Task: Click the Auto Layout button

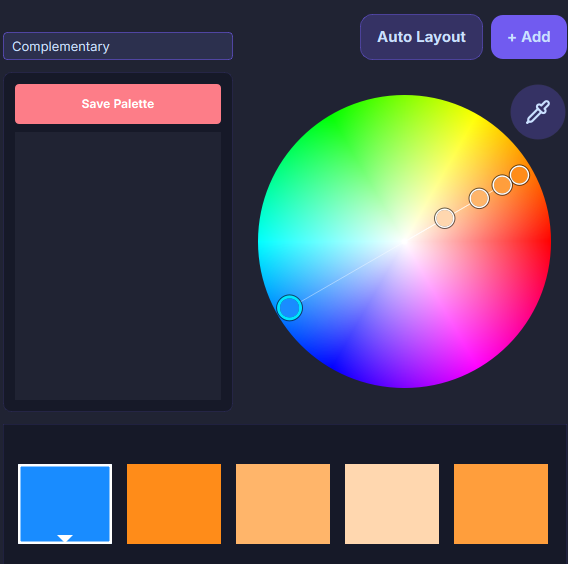Action: (x=421, y=37)
